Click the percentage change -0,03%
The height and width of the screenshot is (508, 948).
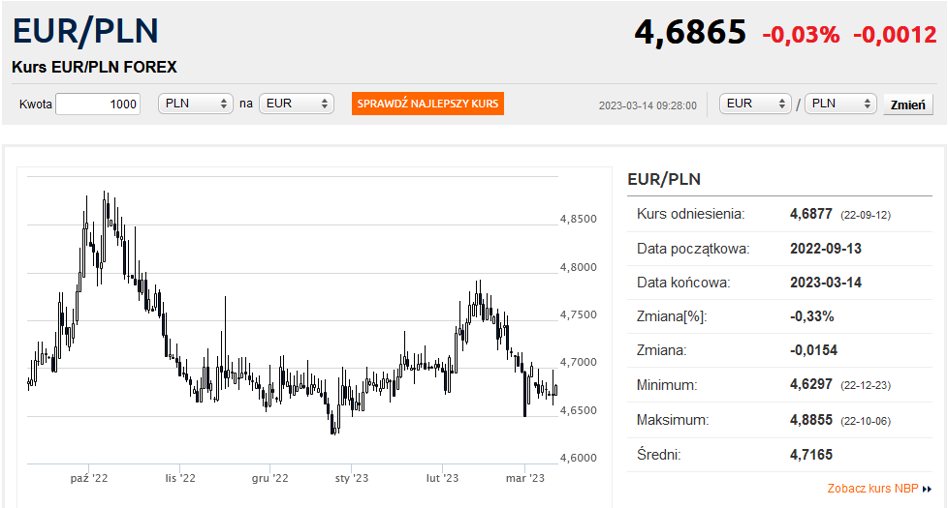tap(800, 34)
